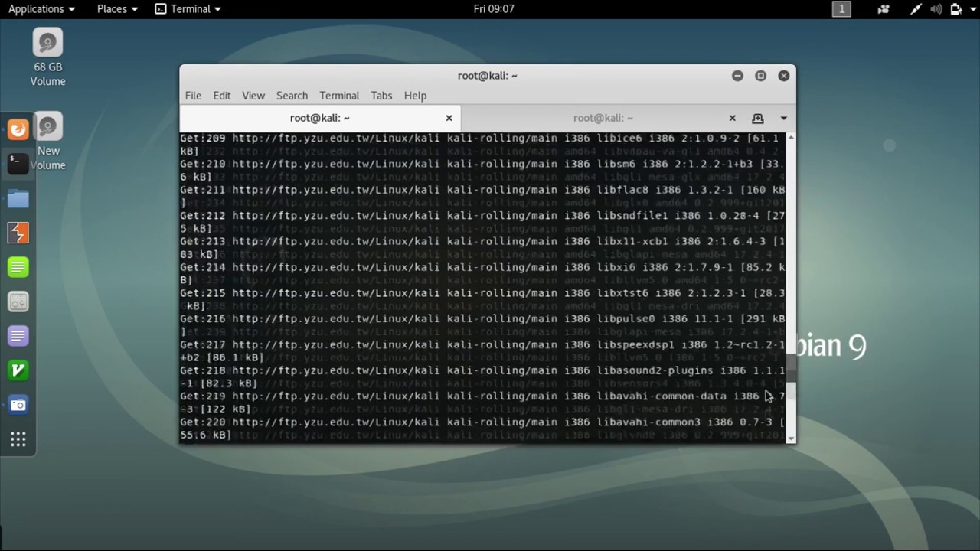Click the Get:211 libflac8 line

[x=482, y=196]
